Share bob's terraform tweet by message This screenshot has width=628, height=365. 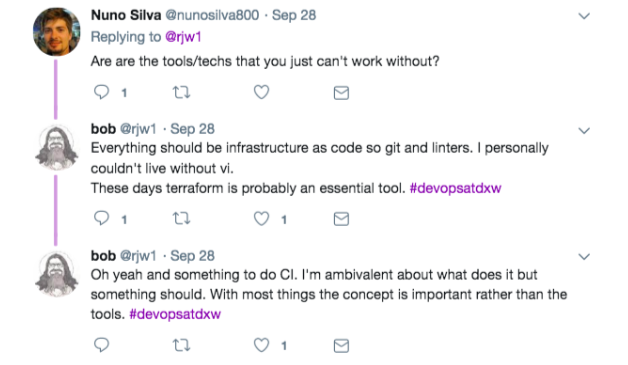coord(341,219)
